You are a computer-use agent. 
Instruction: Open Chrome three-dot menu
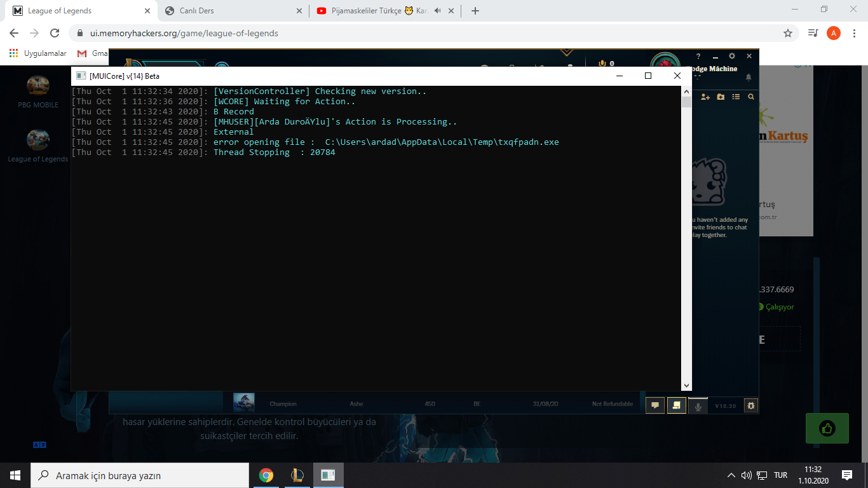coord(854,33)
